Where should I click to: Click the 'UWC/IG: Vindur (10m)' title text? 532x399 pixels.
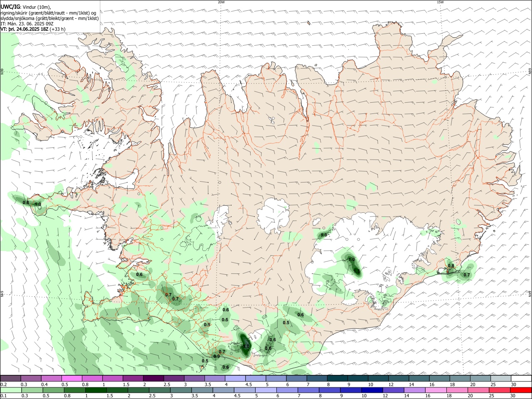(26, 7)
